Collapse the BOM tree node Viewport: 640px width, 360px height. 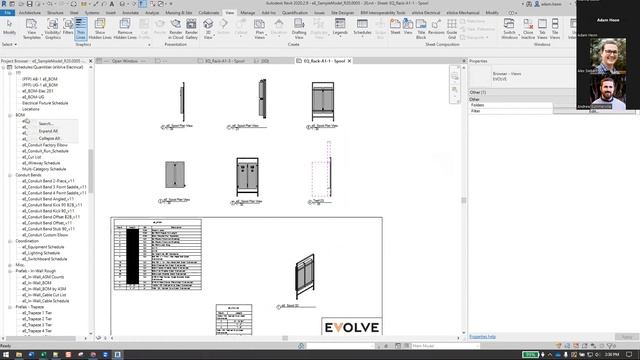point(10,115)
